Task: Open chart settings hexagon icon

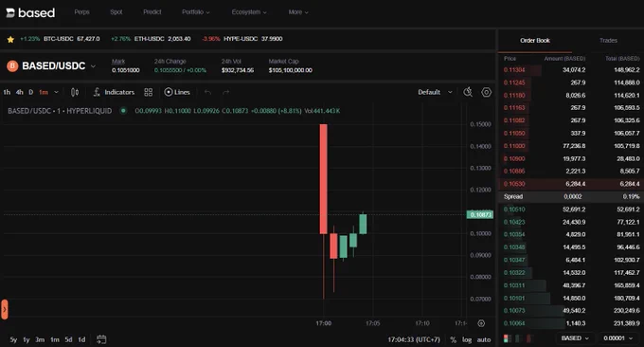Action: pyautogui.click(x=486, y=92)
